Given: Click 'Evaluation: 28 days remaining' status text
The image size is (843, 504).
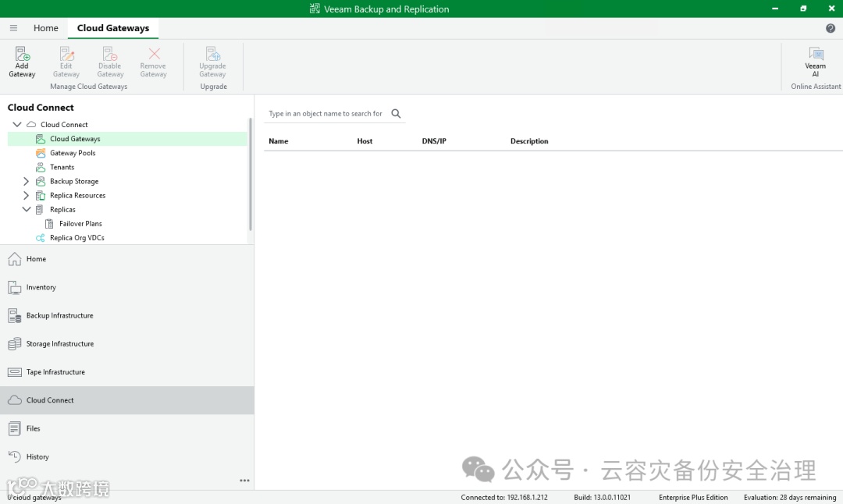Looking at the screenshot, I should point(790,498).
